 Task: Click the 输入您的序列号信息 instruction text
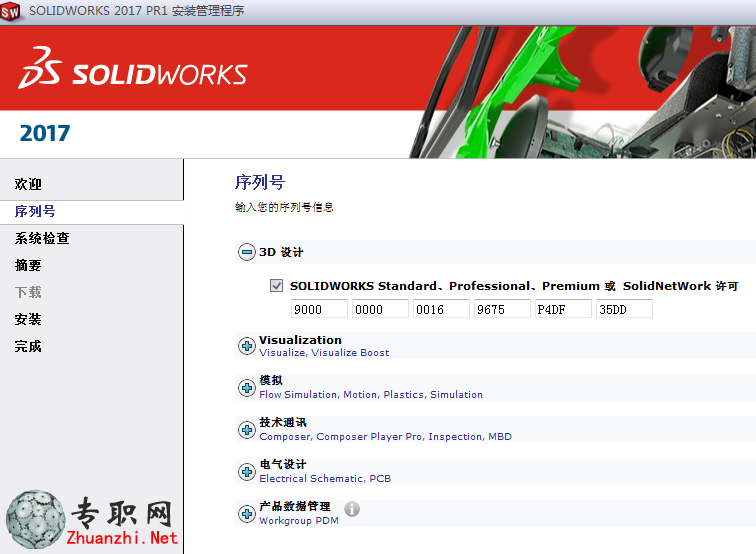click(284, 207)
